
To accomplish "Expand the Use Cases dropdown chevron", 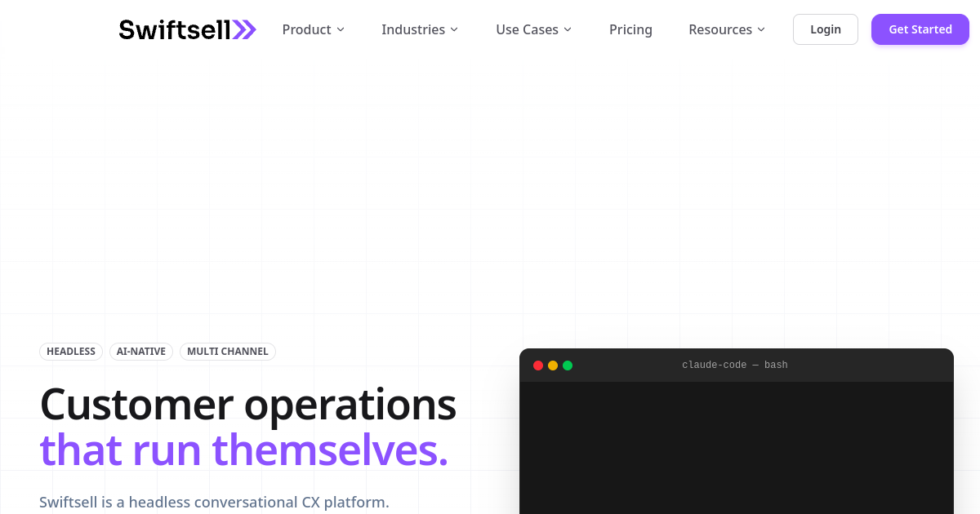I will [568, 29].
